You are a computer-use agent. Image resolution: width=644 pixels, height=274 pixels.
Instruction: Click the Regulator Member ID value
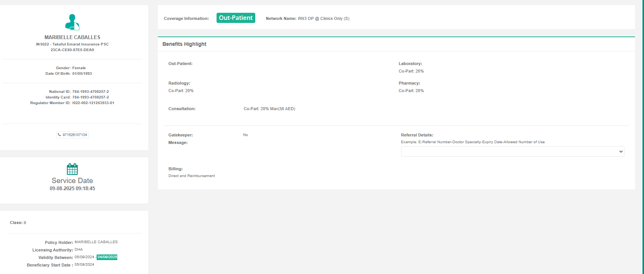pos(93,103)
